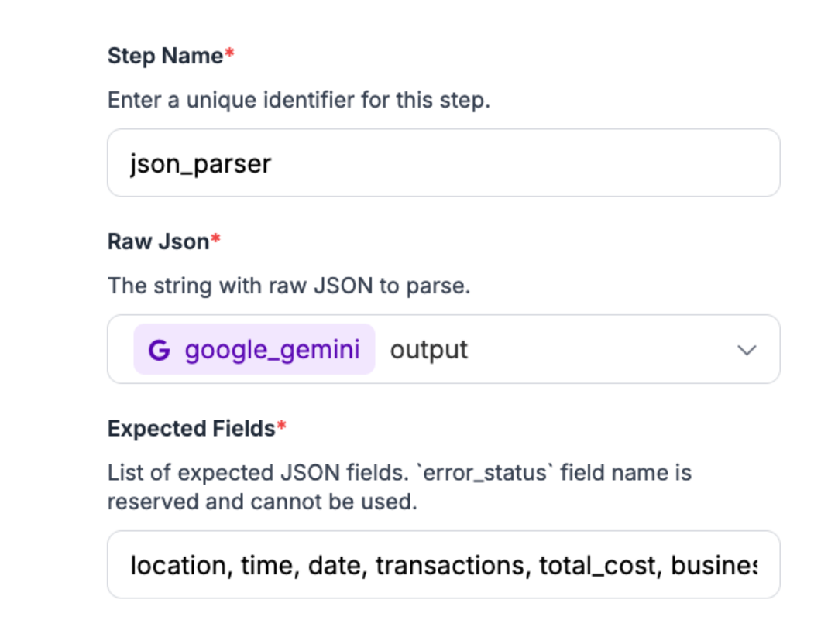Click the Step Name input field
Image resolution: width=821 pixels, height=644 pixels.
coord(443,163)
